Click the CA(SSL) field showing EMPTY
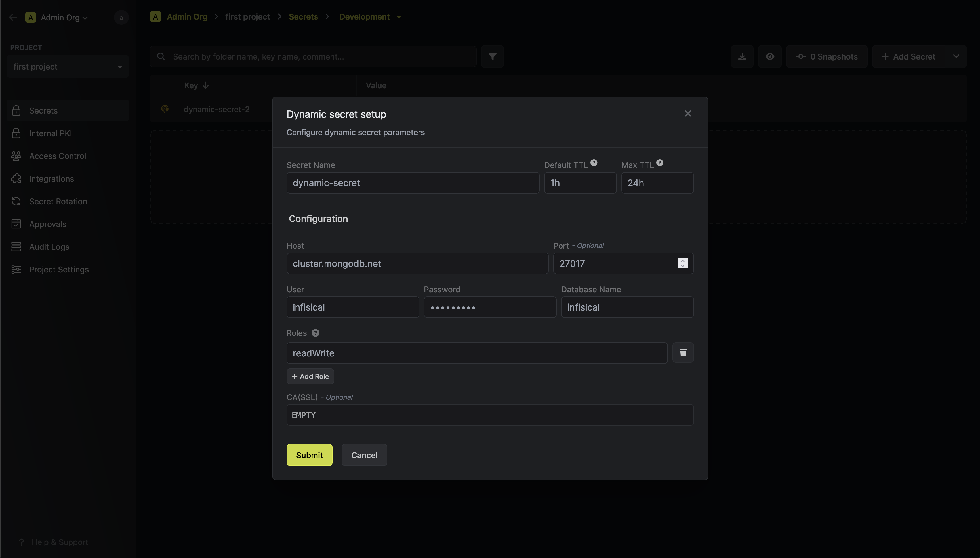The height and width of the screenshot is (558, 980). (490, 415)
